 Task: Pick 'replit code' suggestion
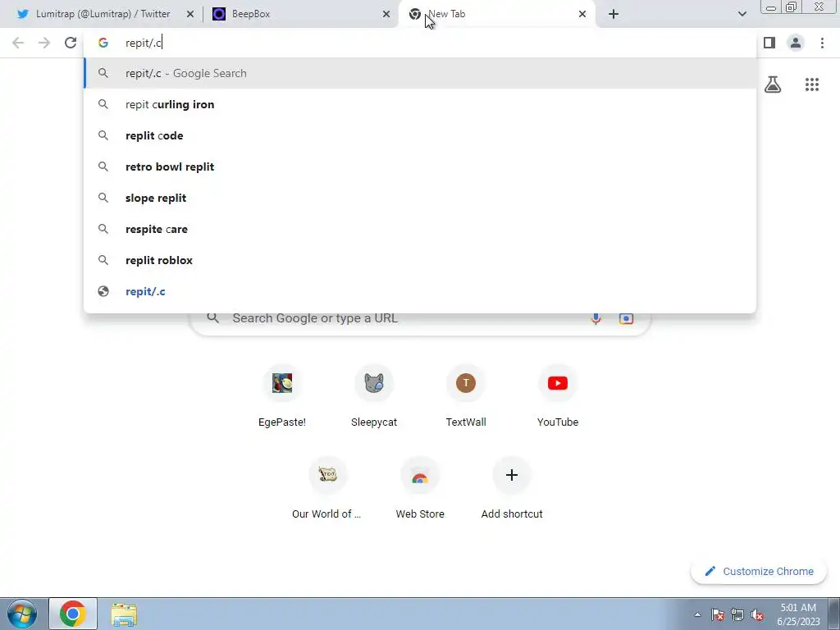[420, 135]
